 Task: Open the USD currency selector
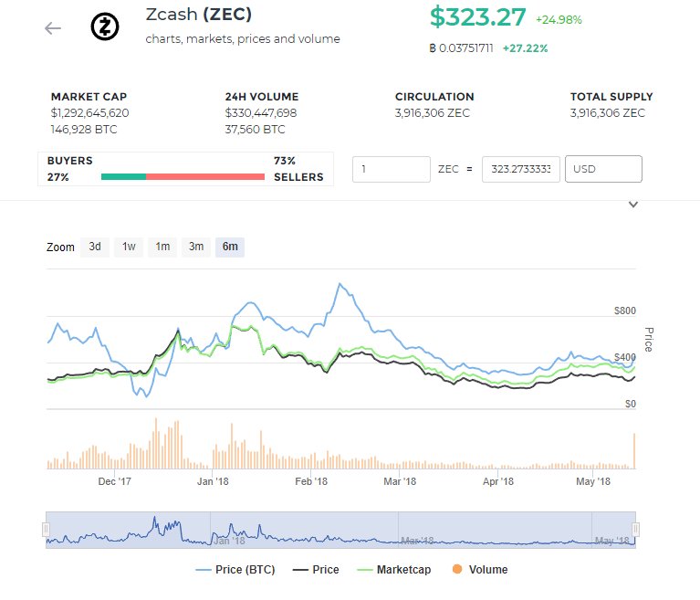click(603, 169)
